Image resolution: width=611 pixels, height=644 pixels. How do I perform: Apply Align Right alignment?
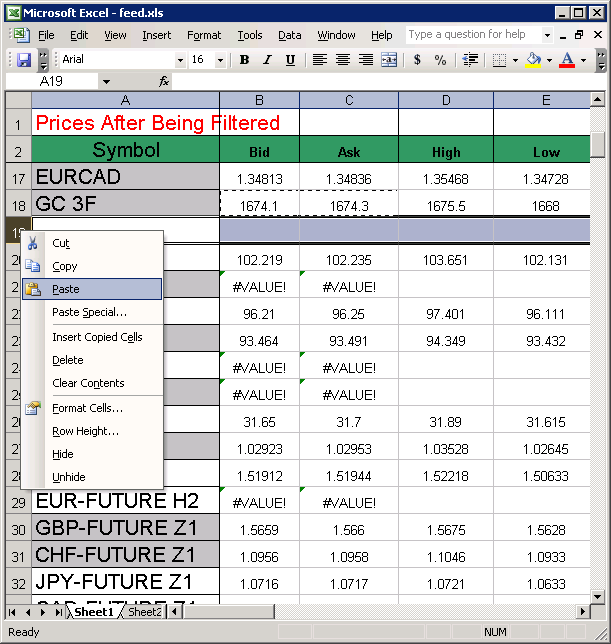pyautogui.click(x=366, y=60)
